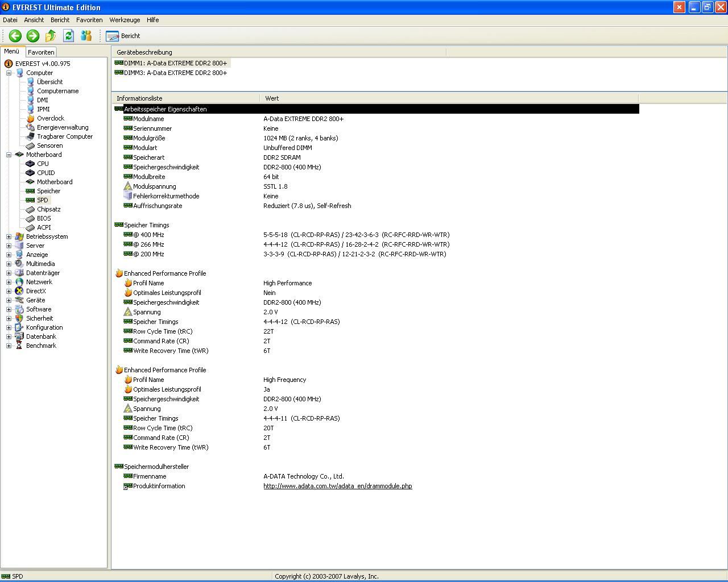Open the Datei menu

(x=10, y=20)
